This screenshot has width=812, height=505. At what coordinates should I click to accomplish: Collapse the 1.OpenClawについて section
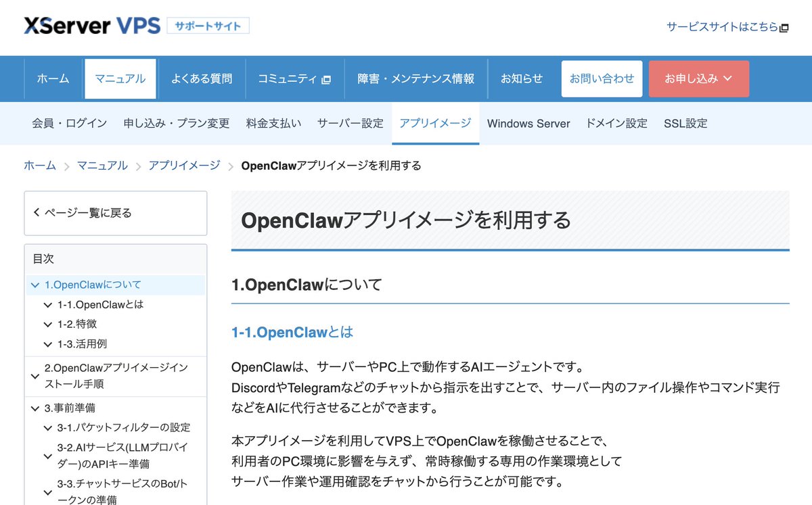tap(35, 285)
